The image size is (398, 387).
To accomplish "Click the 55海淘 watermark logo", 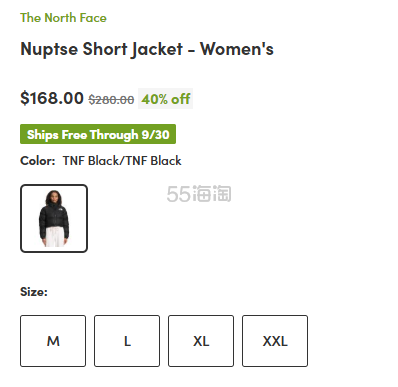I will click(199, 194).
